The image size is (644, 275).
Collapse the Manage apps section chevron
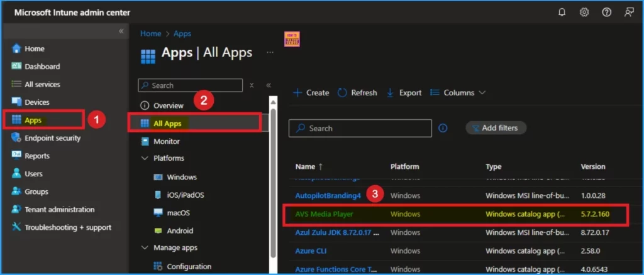[145, 248]
